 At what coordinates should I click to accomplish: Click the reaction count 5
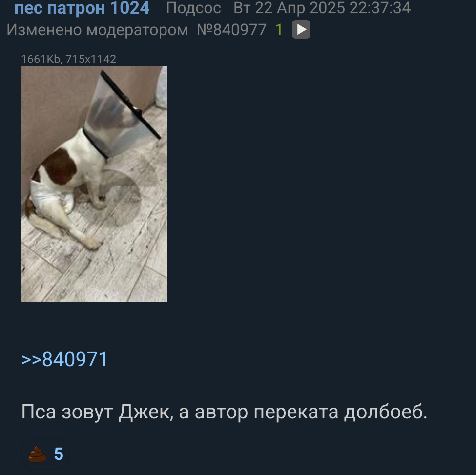(x=59, y=454)
